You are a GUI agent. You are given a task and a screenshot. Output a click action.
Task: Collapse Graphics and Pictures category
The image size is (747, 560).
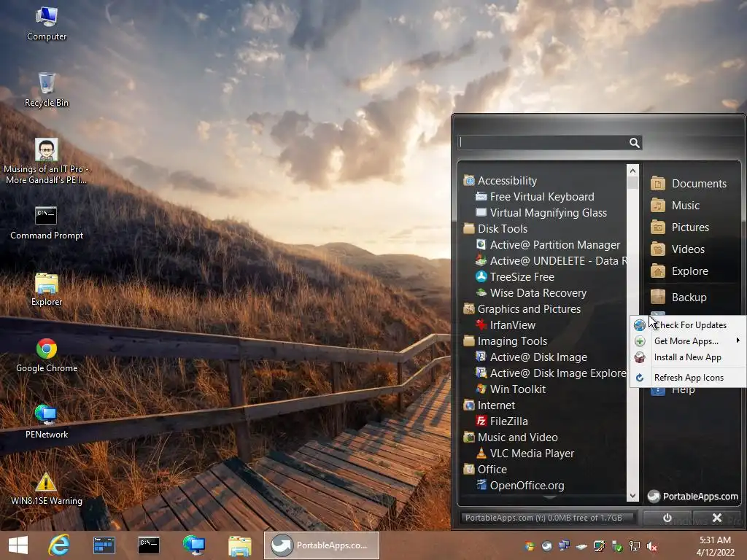point(522,309)
